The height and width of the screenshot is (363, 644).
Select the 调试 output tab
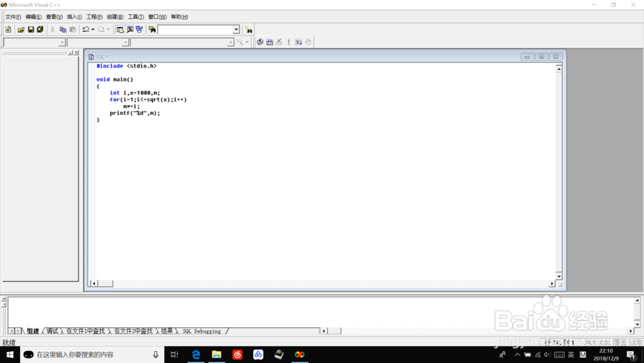[52, 331]
